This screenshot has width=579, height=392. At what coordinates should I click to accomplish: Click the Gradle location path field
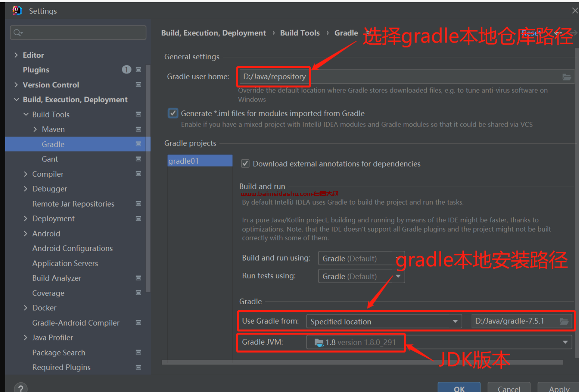[x=522, y=321]
